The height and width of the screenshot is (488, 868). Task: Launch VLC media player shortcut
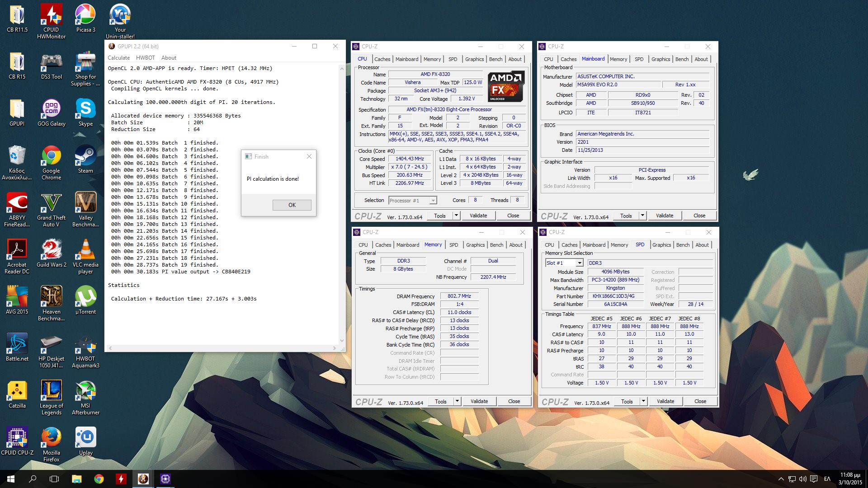(x=85, y=257)
